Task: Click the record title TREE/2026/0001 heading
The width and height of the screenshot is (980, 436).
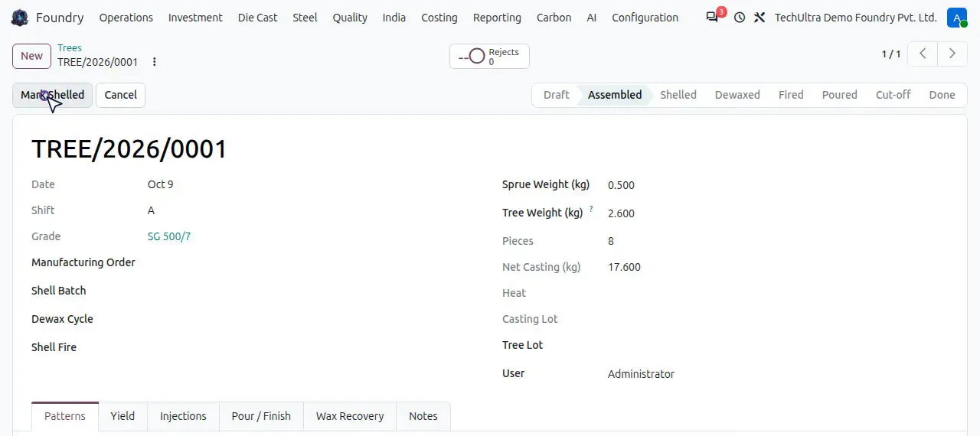Action: [x=129, y=148]
